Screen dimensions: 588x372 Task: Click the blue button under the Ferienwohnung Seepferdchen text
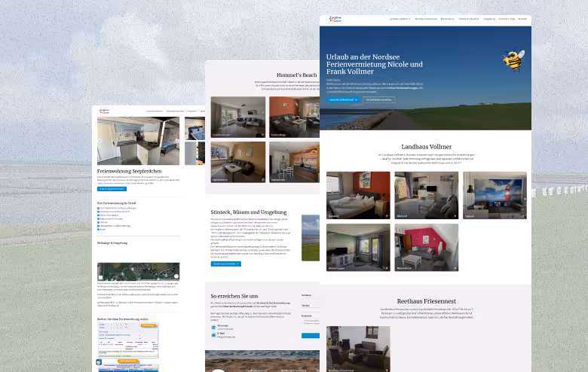tap(112, 189)
